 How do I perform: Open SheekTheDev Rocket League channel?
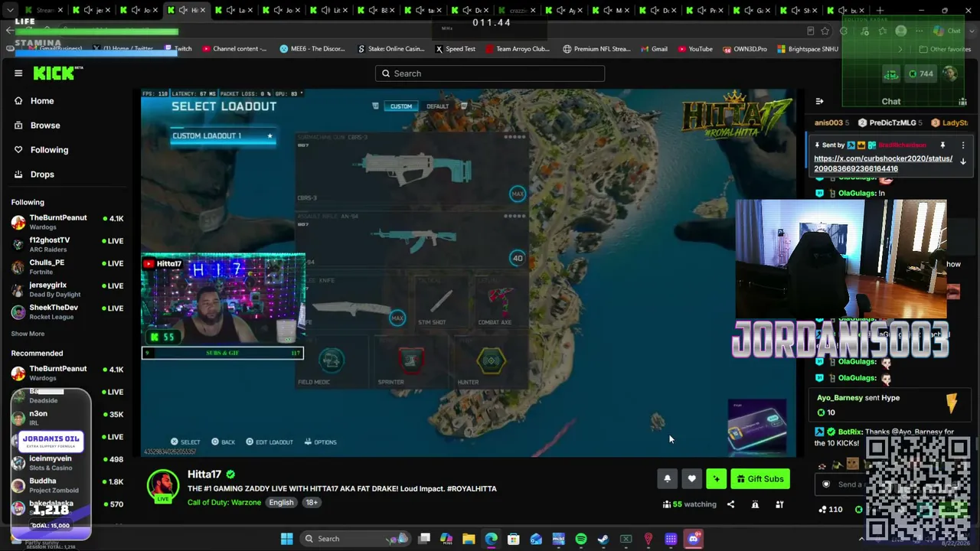tap(67, 311)
